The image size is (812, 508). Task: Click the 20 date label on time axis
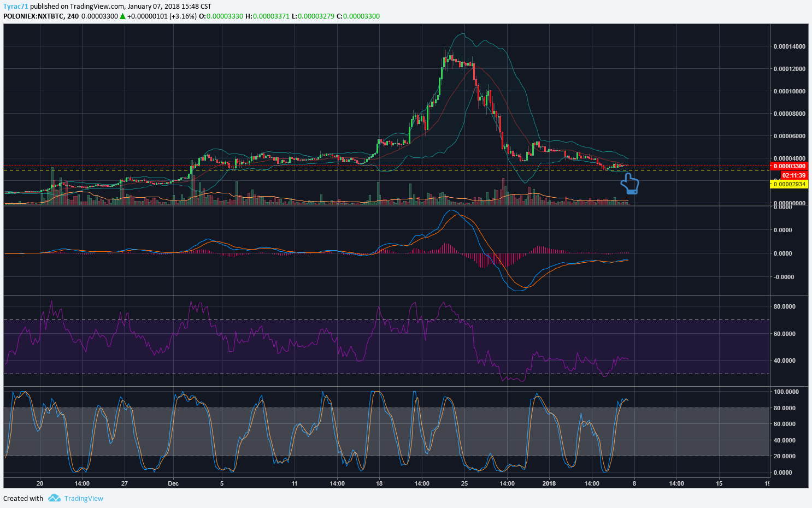[x=40, y=483]
